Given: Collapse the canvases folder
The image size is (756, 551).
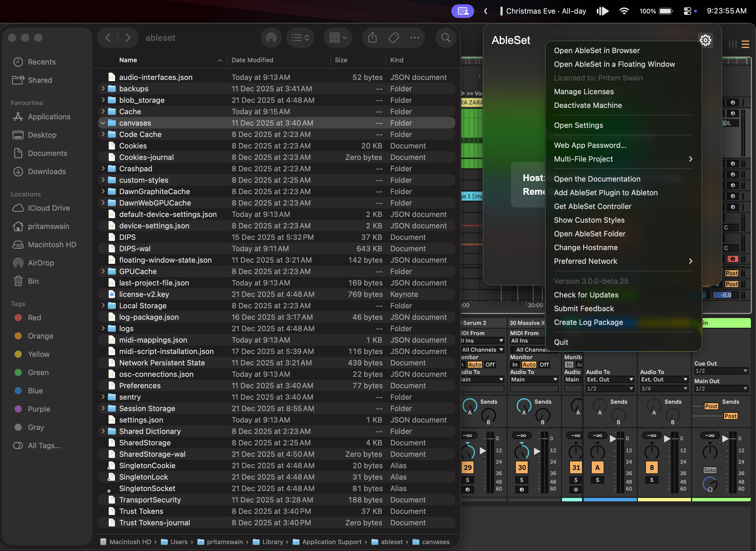Looking at the screenshot, I should tap(103, 123).
